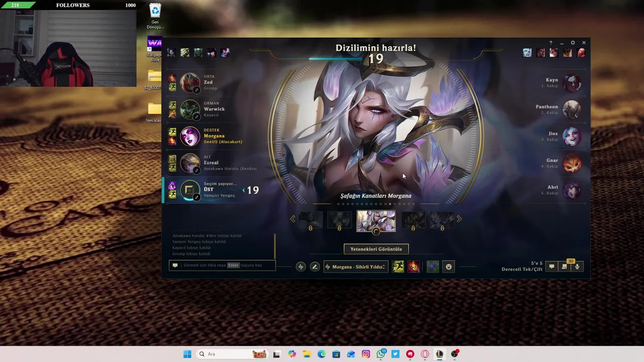Select the Geri Dönüşüm recycle bin icon

(155, 16)
